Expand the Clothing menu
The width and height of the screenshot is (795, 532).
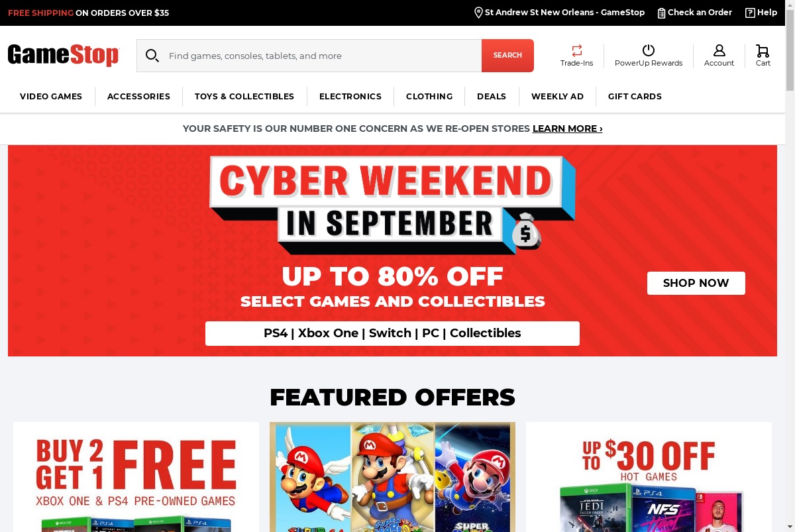pos(429,96)
